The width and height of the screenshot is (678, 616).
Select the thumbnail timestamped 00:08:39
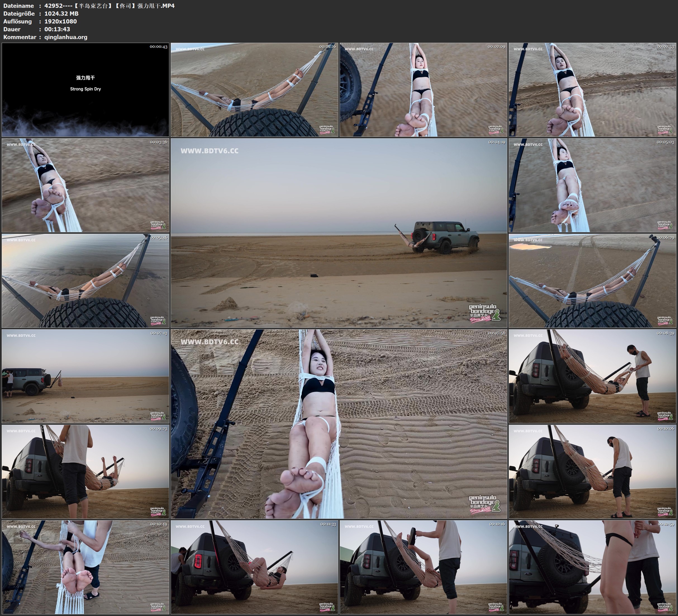pyautogui.click(x=593, y=376)
